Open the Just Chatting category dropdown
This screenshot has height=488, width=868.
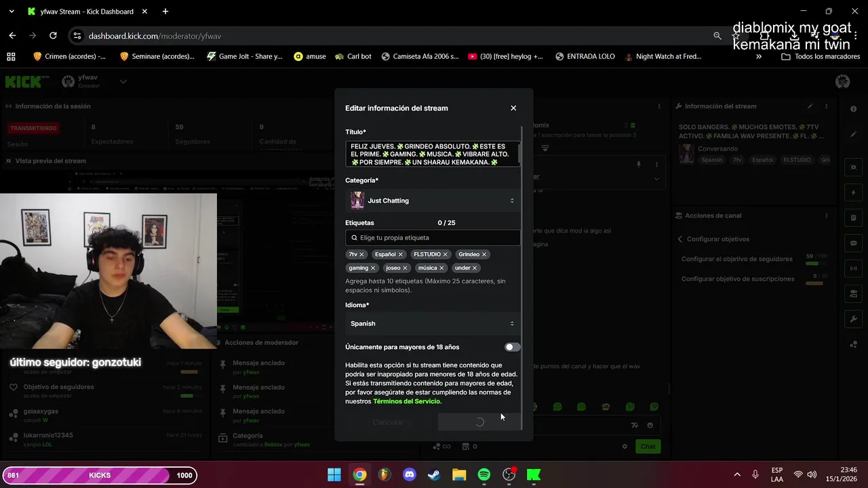pos(432,201)
